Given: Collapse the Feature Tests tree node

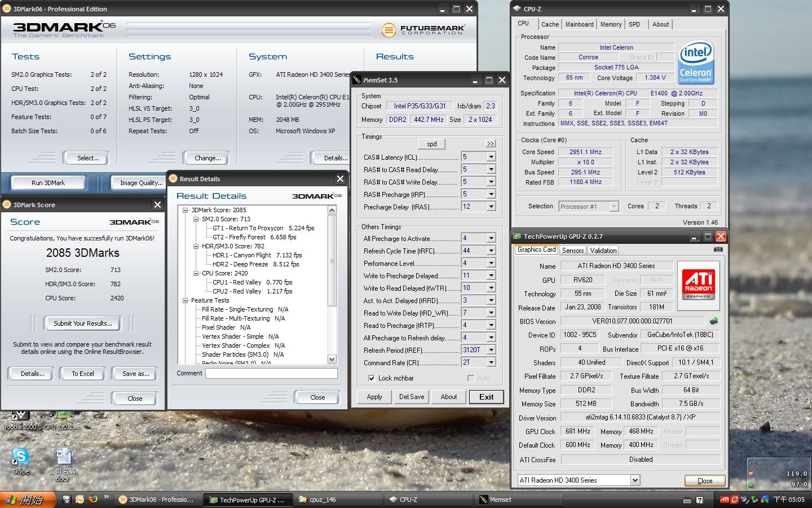Looking at the screenshot, I should 186,300.
